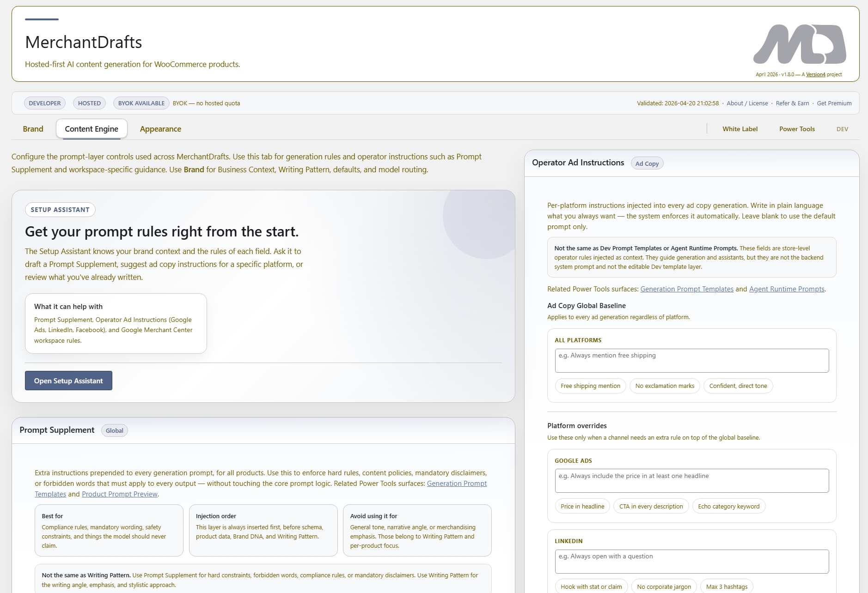Click the BYOK AVAILABLE status badge

click(141, 103)
